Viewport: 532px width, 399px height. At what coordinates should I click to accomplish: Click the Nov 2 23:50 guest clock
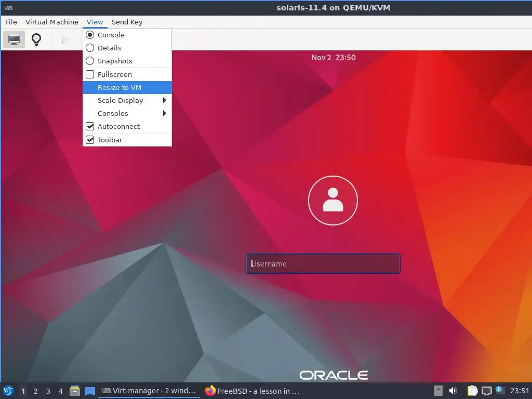point(333,58)
